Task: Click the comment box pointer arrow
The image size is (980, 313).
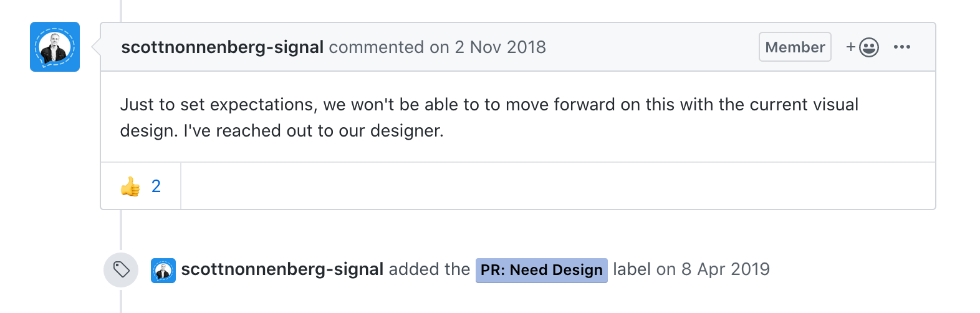Action: click(x=96, y=47)
